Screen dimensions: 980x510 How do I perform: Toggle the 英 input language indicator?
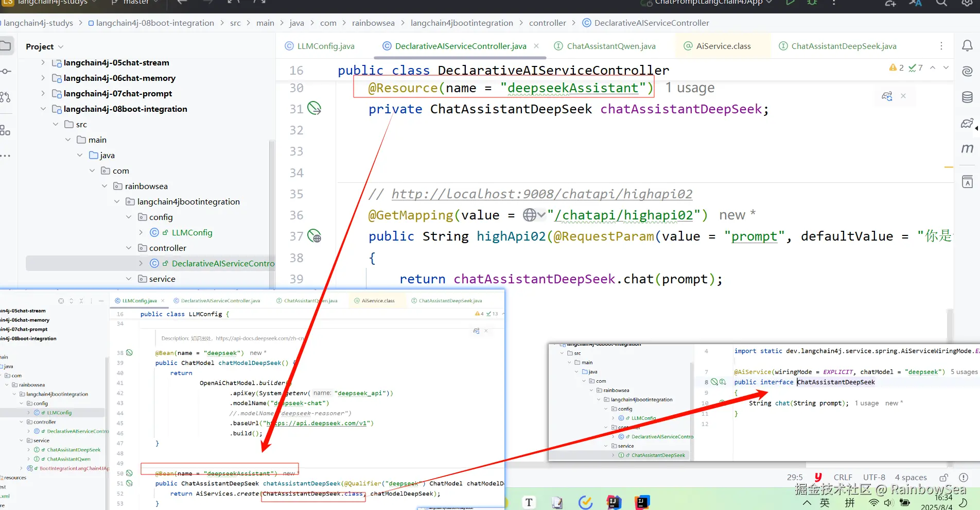[x=825, y=503]
